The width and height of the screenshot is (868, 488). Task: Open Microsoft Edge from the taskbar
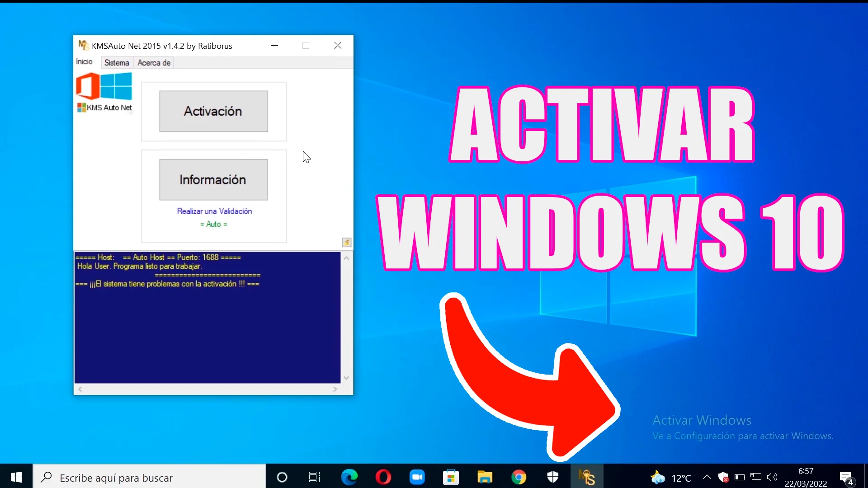tap(349, 477)
